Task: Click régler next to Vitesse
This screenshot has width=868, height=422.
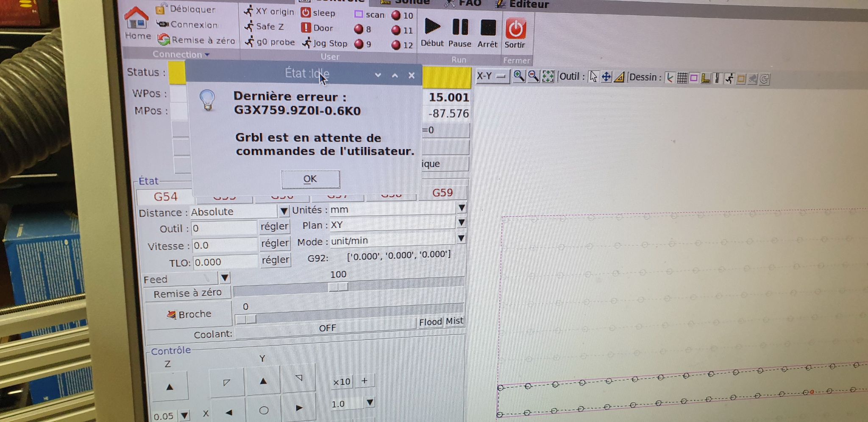Action: (275, 243)
